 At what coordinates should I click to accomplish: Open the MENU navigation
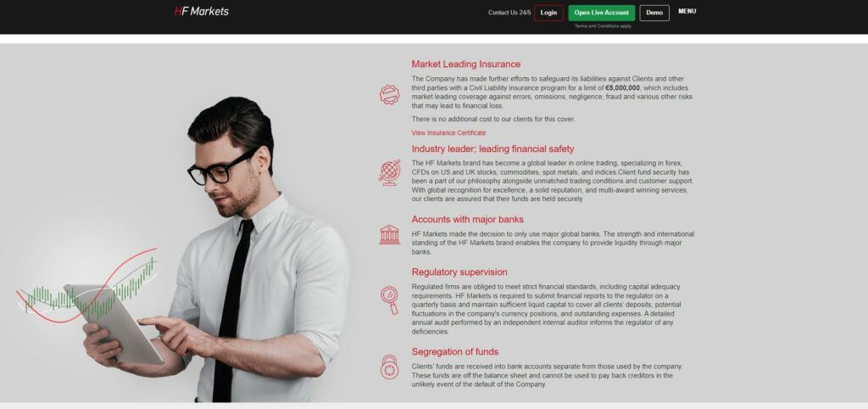coord(687,11)
